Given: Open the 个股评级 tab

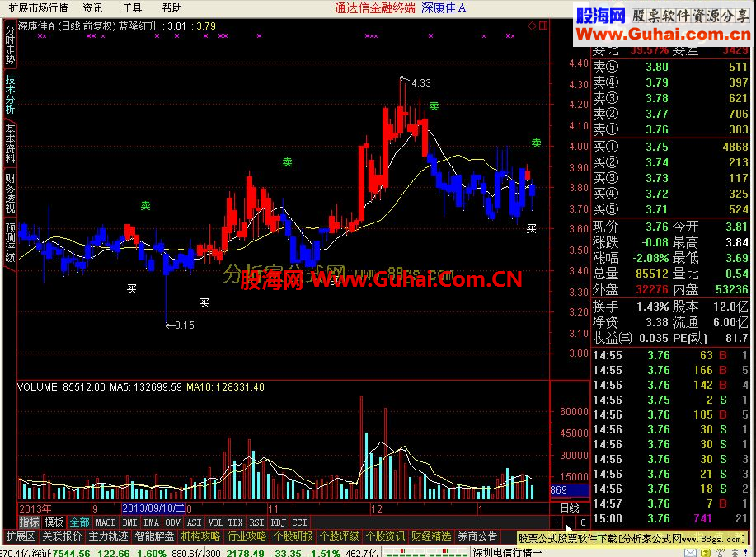Looking at the screenshot, I should (340, 536).
